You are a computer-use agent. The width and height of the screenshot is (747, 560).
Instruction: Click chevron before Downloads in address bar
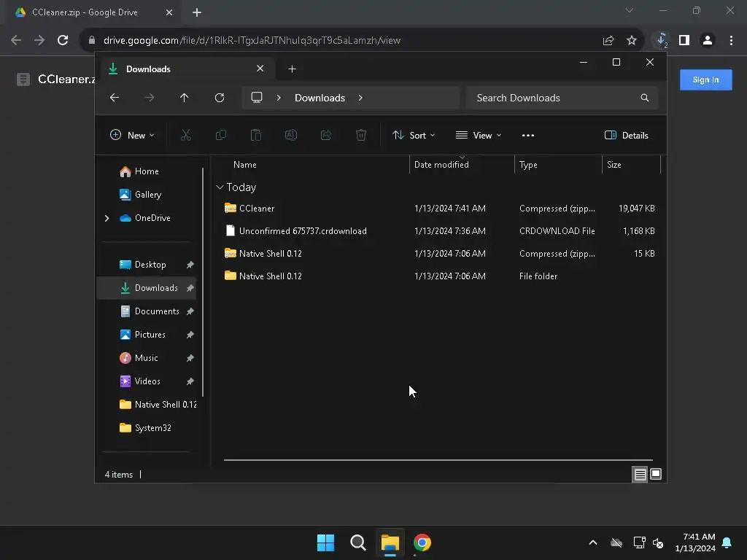pyautogui.click(x=279, y=98)
